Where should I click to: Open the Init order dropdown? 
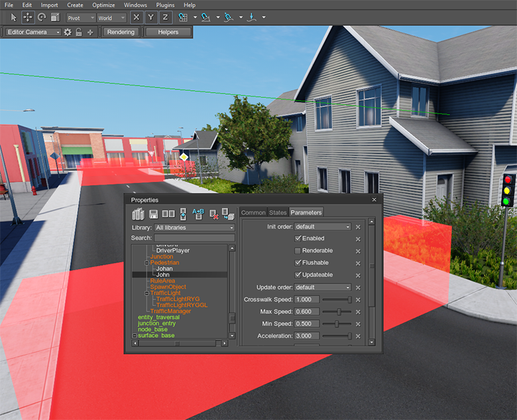click(322, 227)
